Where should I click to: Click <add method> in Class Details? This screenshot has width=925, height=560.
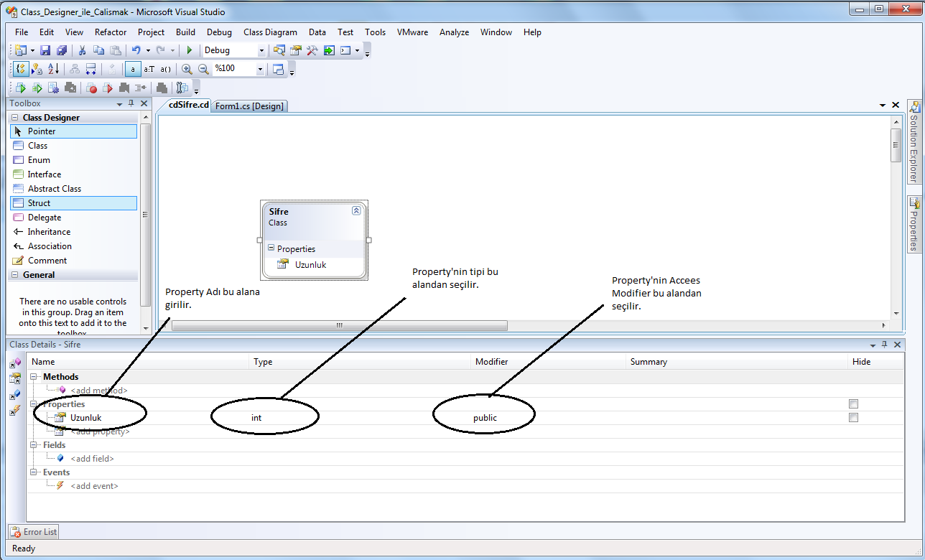click(99, 391)
